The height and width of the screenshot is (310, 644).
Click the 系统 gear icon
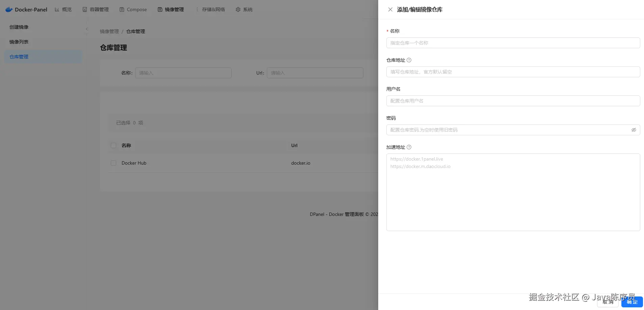click(238, 9)
